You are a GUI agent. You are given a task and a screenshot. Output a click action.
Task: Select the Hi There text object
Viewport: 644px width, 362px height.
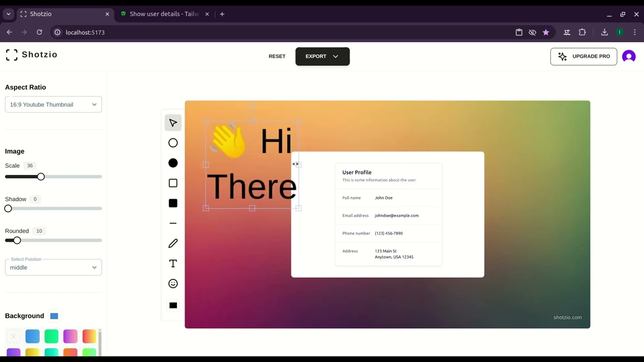coord(252,165)
